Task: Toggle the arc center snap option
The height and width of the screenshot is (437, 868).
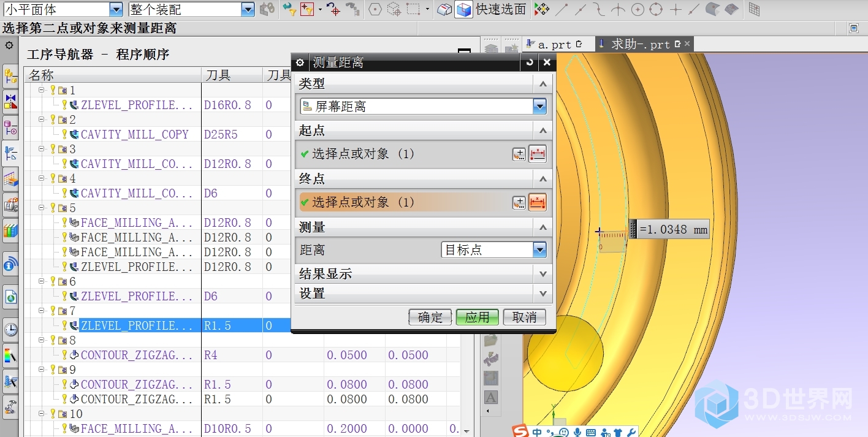Action: click(x=638, y=9)
